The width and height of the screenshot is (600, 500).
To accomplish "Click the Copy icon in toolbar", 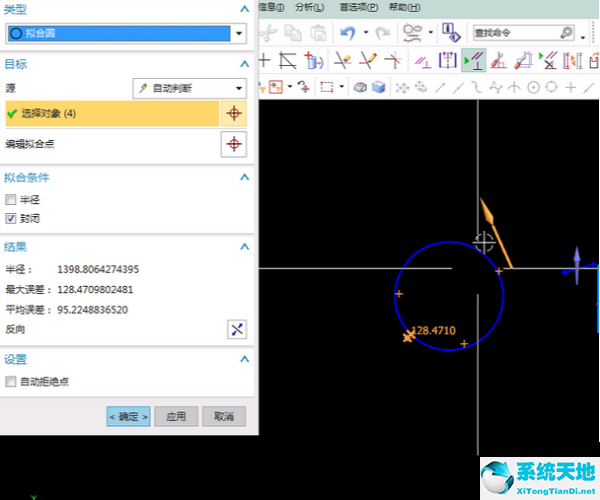I will (x=293, y=33).
